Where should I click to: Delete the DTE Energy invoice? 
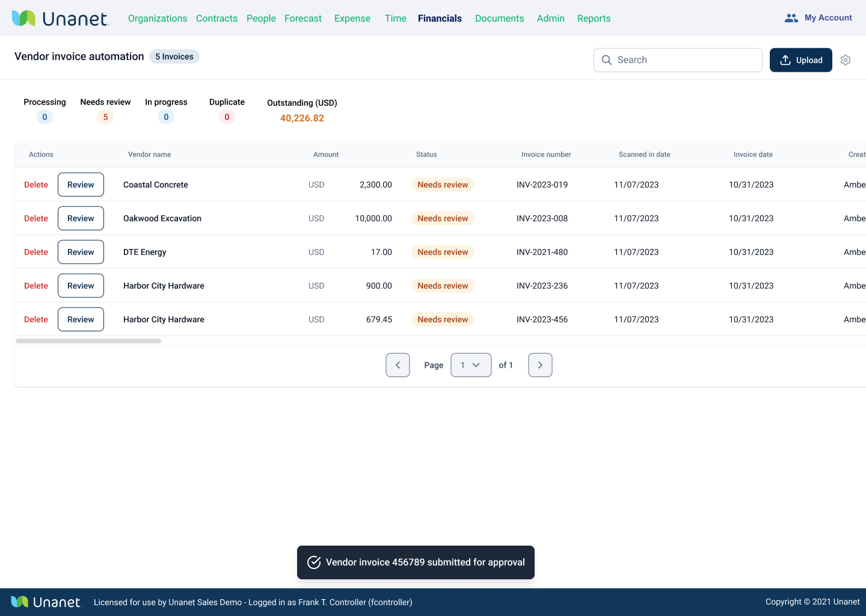pyautogui.click(x=36, y=252)
